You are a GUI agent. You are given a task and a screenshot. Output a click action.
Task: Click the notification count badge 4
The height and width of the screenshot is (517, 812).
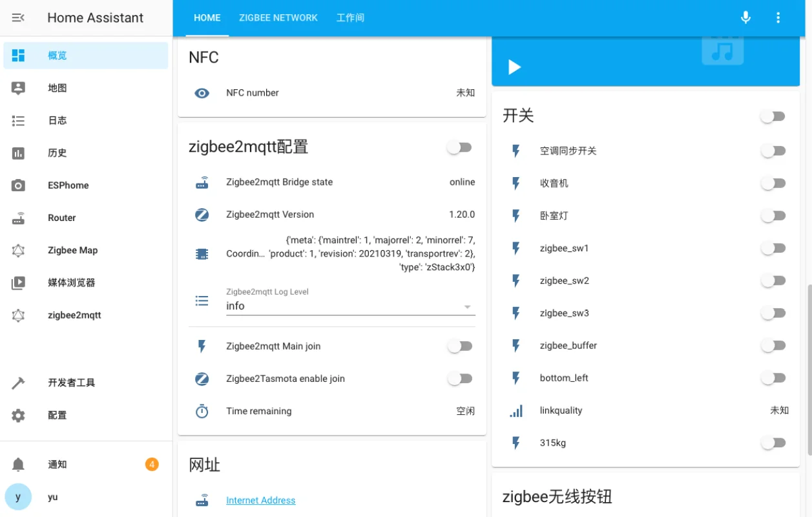click(x=152, y=464)
